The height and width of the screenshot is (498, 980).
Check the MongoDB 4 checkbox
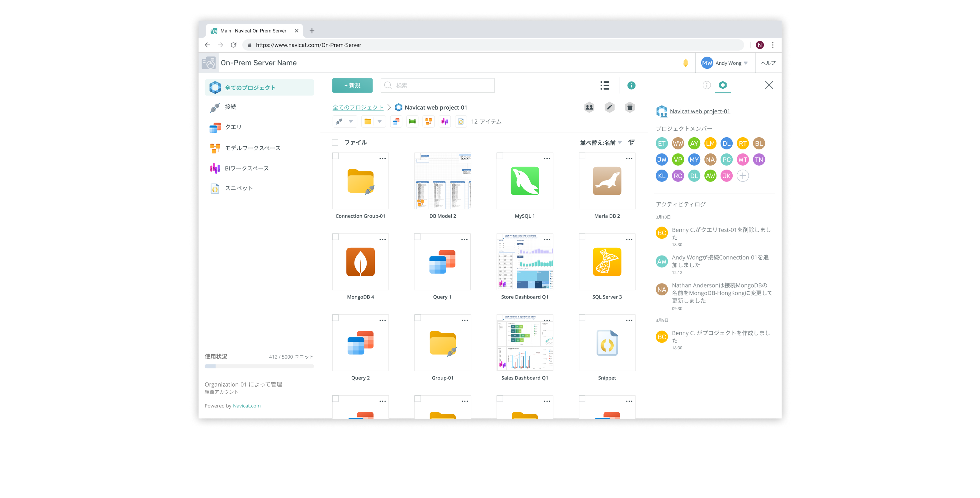point(335,237)
